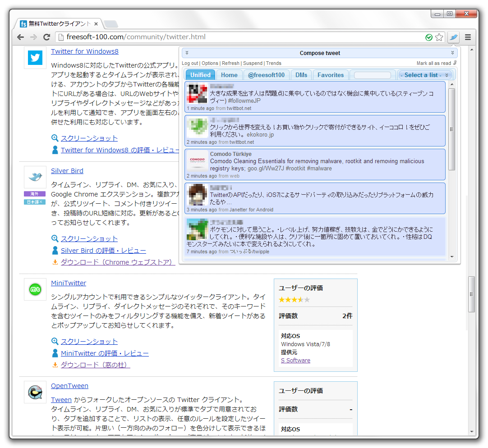Click the green security check icon in address bar
The image size is (488, 448).
click(429, 37)
